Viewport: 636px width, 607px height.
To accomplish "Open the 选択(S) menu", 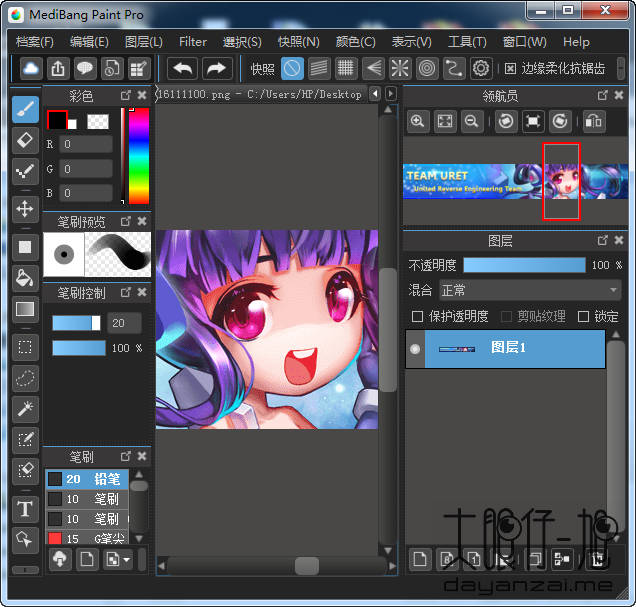I will (242, 42).
